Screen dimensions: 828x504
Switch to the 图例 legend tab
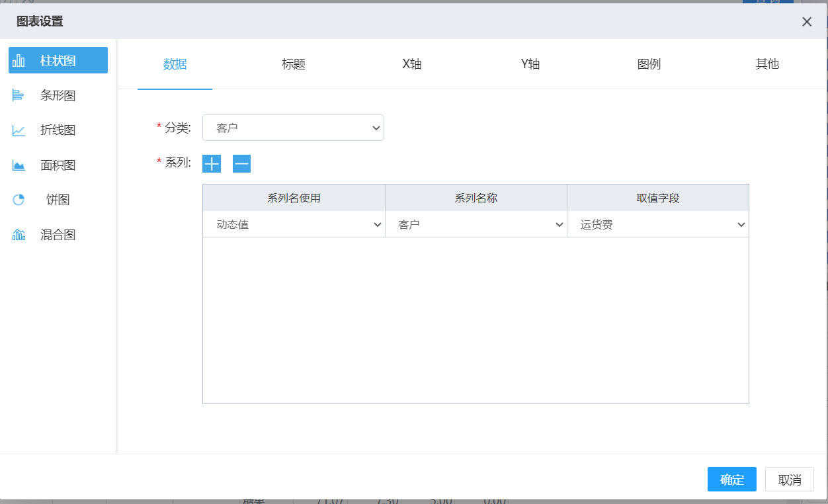coord(649,64)
